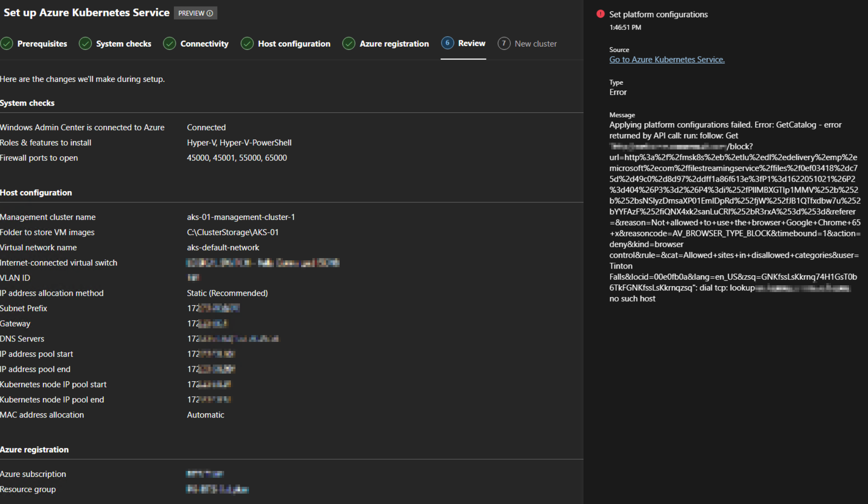Open the System checks step
Image resolution: width=868 pixels, height=504 pixels.
pyautogui.click(x=123, y=43)
